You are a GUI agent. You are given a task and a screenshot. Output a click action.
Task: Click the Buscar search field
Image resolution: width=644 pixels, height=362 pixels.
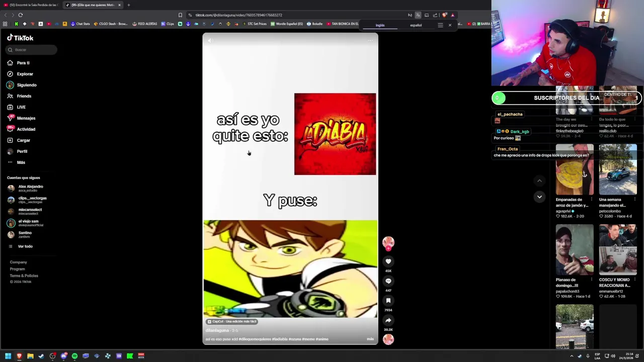tap(31, 50)
